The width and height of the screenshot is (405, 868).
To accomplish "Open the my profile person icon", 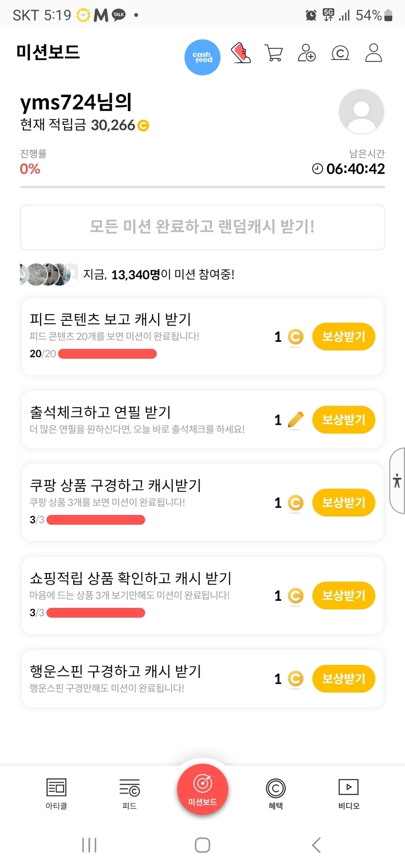I will pyautogui.click(x=373, y=53).
